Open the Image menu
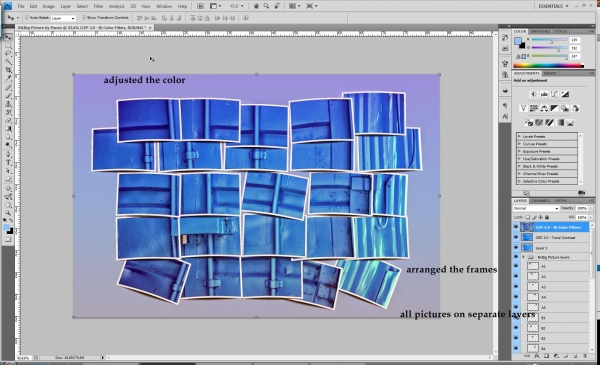 coord(48,6)
